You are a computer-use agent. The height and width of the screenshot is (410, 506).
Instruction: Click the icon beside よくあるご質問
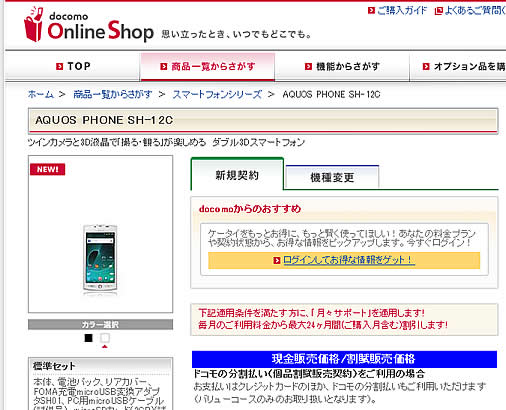[x=439, y=11]
